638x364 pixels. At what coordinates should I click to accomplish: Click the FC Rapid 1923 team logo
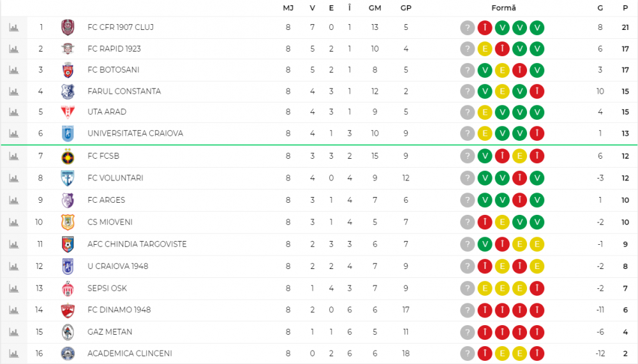(x=68, y=49)
